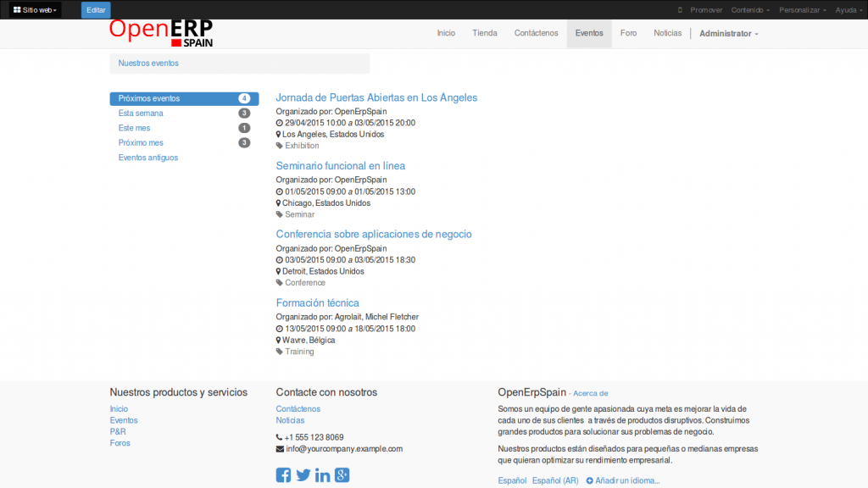Click the location pin beside Chicago

278,203
